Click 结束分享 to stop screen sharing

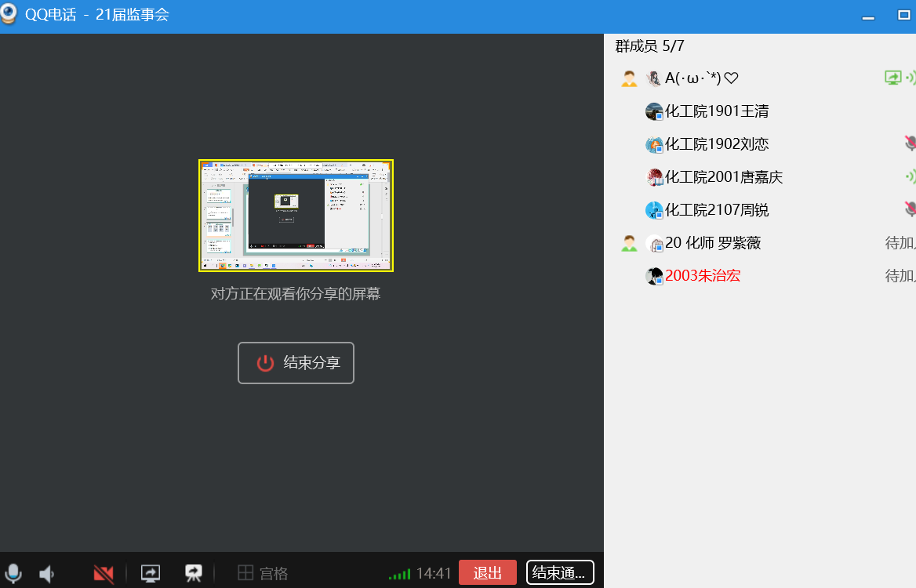pyautogui.click(x=296, y=363)
